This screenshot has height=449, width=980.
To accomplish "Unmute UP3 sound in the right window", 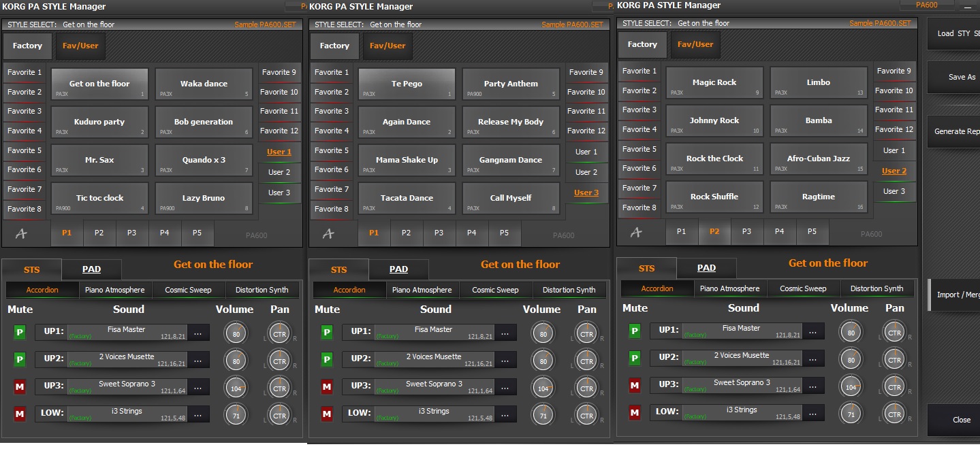I will tap(635, 386).
